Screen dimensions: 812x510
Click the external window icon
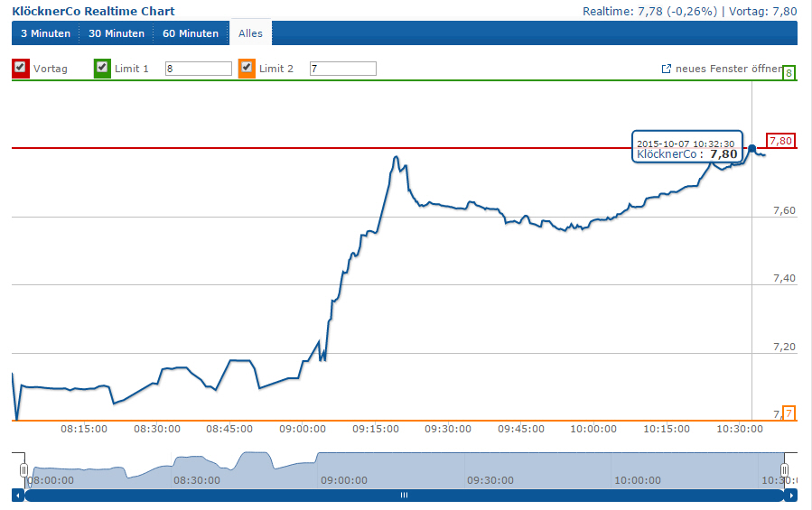coord(667,69)
